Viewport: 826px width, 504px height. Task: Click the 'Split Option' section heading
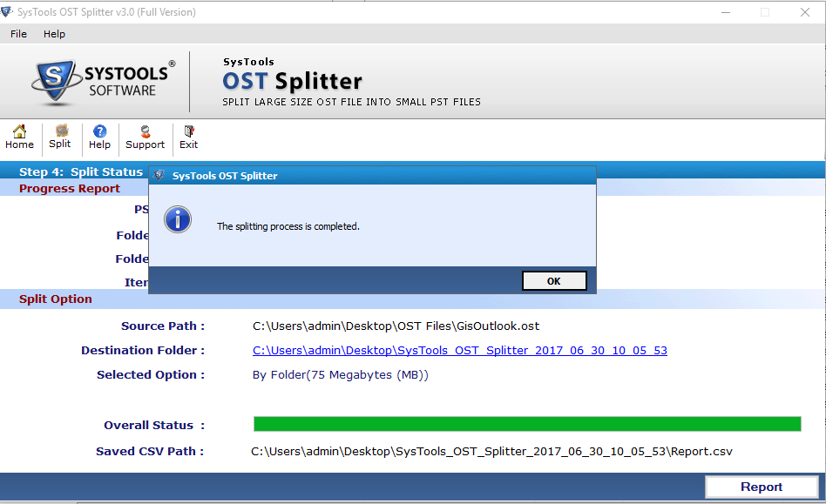point(55,299)
